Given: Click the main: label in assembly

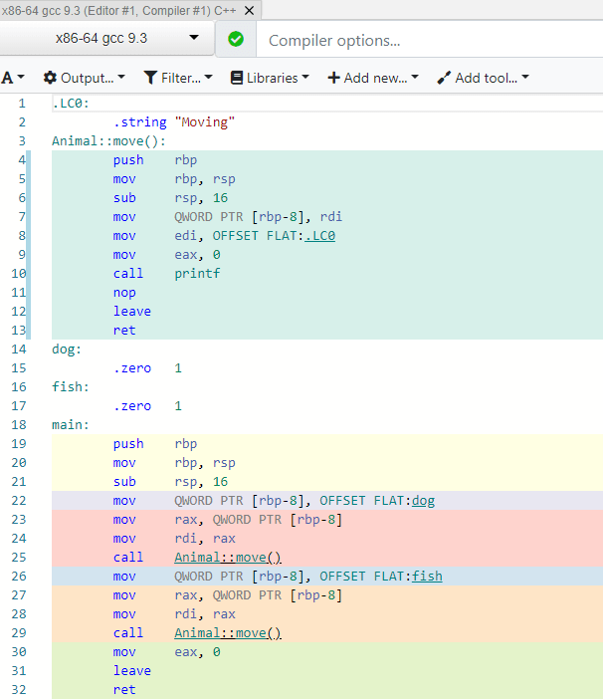Looking at the screenshot, I should (71, 425).
